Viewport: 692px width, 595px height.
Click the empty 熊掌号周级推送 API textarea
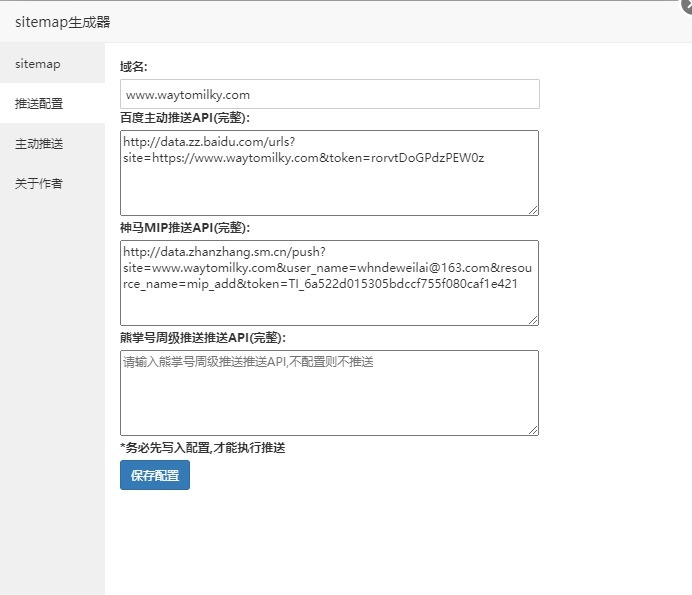point(329,393)
